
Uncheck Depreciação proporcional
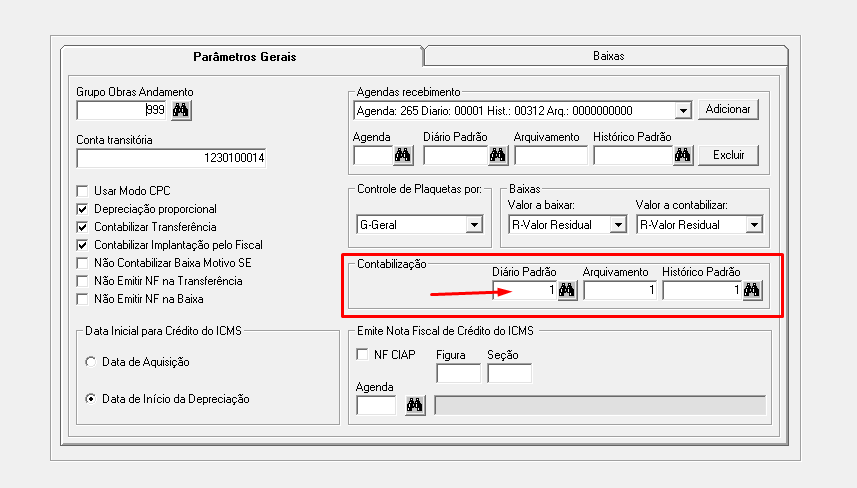point(83,209)
